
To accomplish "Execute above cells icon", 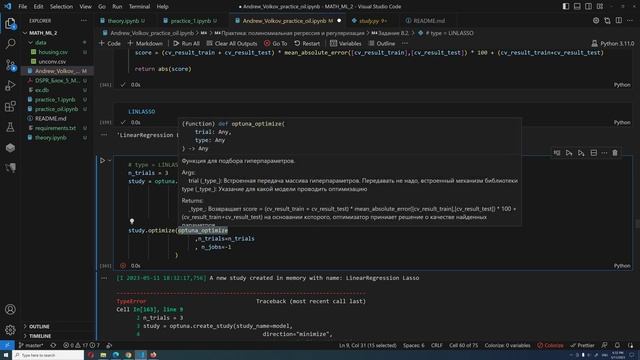I will pos(569,153).
